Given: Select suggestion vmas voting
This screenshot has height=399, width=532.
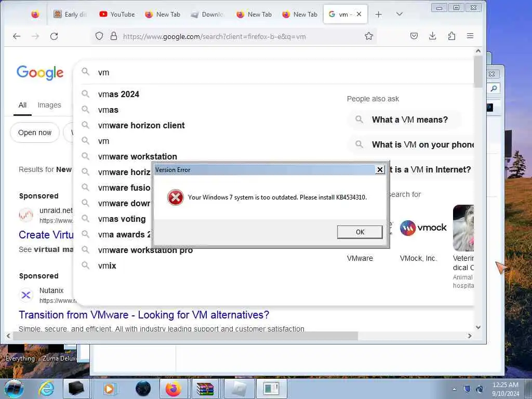Looking at the screenshot, I should point(122,219).
